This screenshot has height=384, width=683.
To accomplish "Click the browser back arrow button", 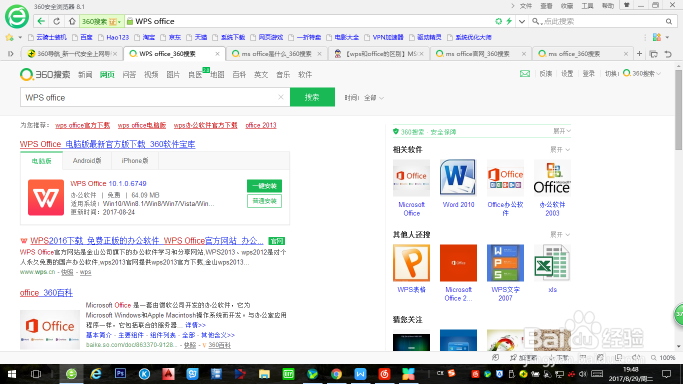I will pyautogui.click(x=41, y=21).
